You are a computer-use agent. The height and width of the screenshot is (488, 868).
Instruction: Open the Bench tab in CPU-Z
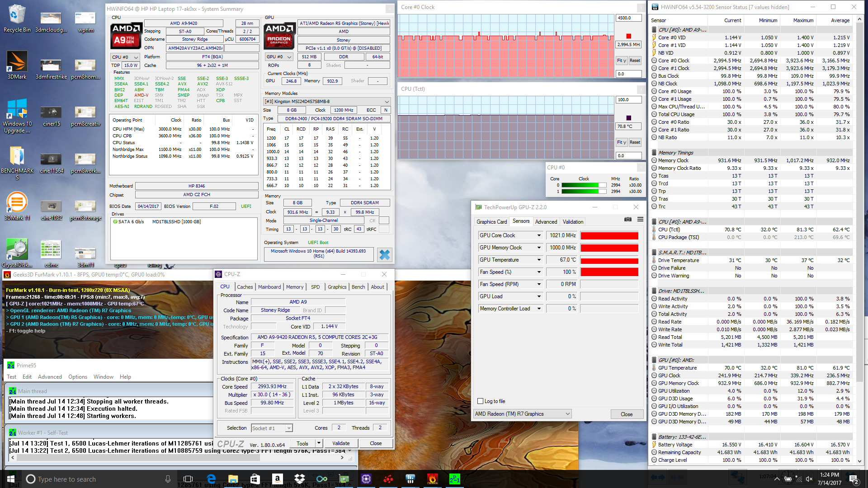point(358,287)
